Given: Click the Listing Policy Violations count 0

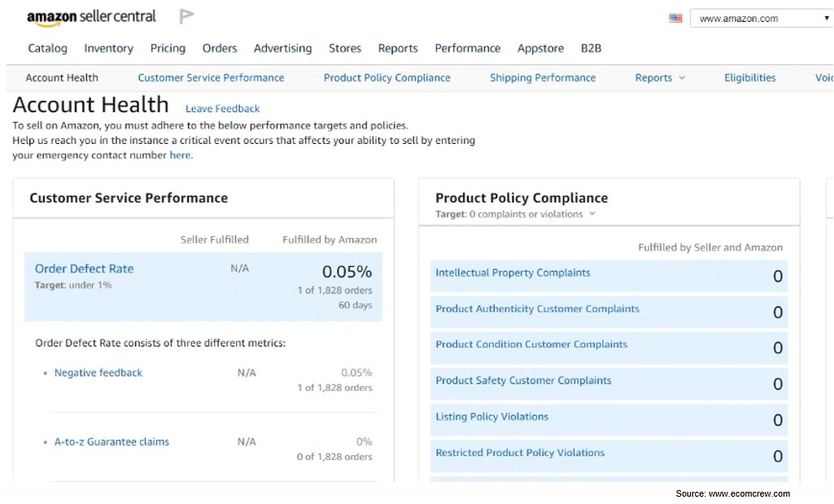Looking at the screenshot, I should 778,420.
